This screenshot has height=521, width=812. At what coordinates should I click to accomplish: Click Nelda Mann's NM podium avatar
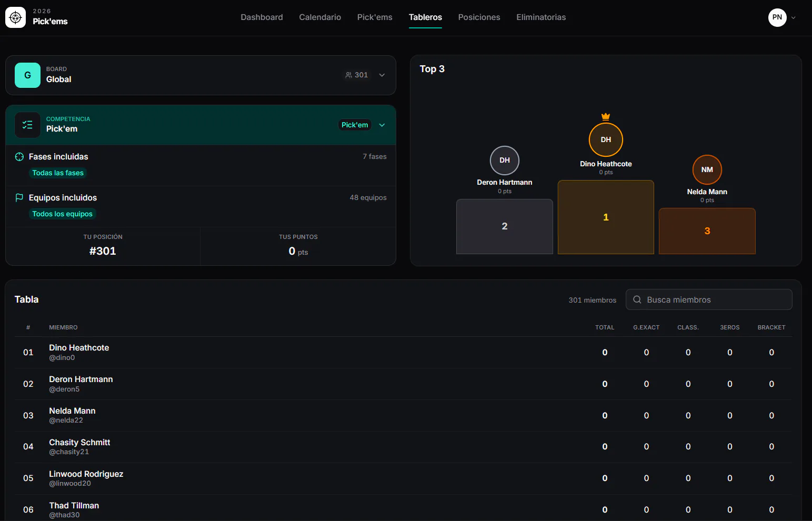click(707, 169)
